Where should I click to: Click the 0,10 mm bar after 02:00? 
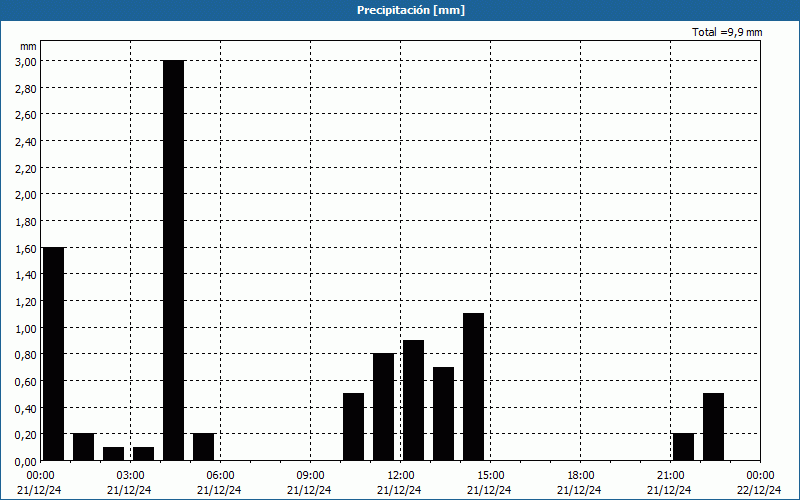click(113, 454)
